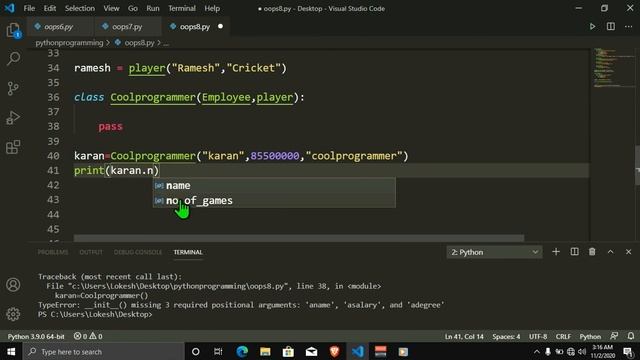Maximize terminal panel with up chevron
640x360 pixels.
[x=611, y=252]
